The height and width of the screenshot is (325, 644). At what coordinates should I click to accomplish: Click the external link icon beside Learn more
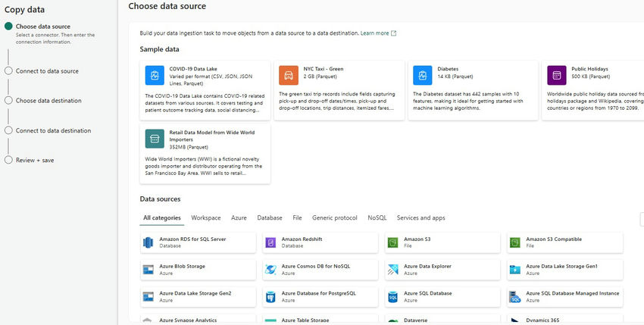pos(393,33)
